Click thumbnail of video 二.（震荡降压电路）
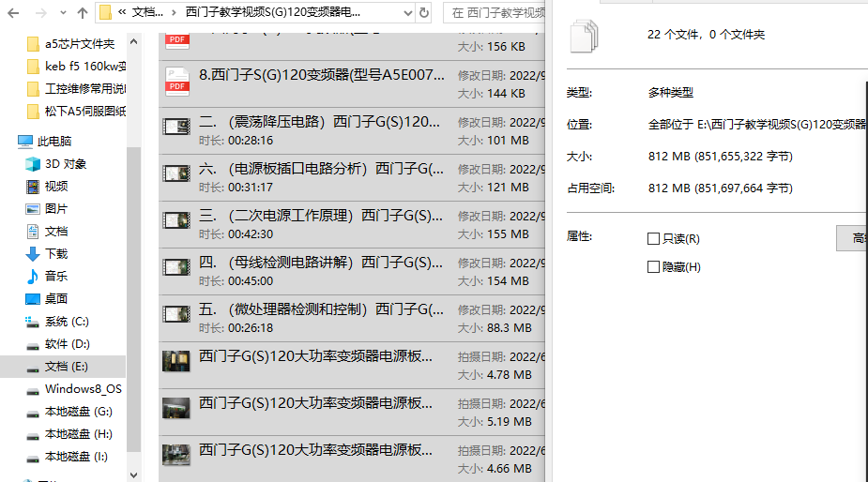This screenshot has width=868, height=482. click(x=176, y=127)
